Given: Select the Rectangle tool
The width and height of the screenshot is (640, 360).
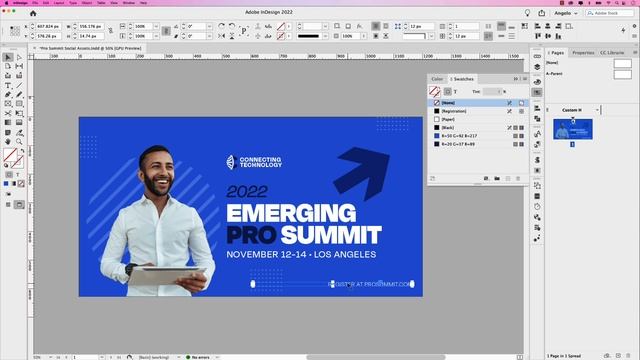Looking at the screenshot, I should point(19,104).
